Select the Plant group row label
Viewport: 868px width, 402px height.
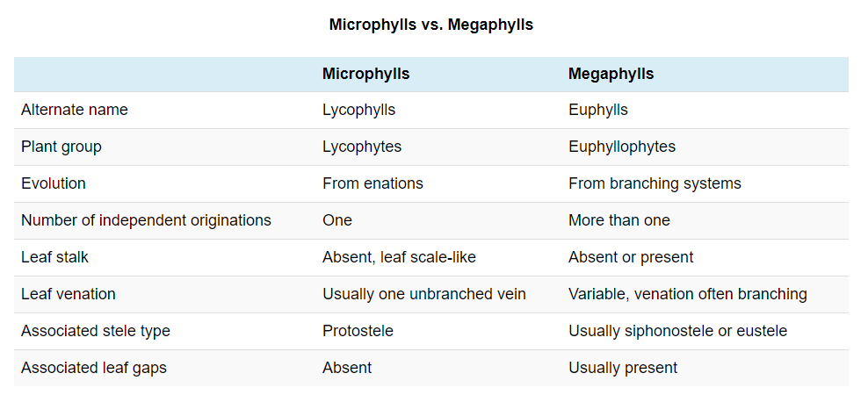pos(61,147)
